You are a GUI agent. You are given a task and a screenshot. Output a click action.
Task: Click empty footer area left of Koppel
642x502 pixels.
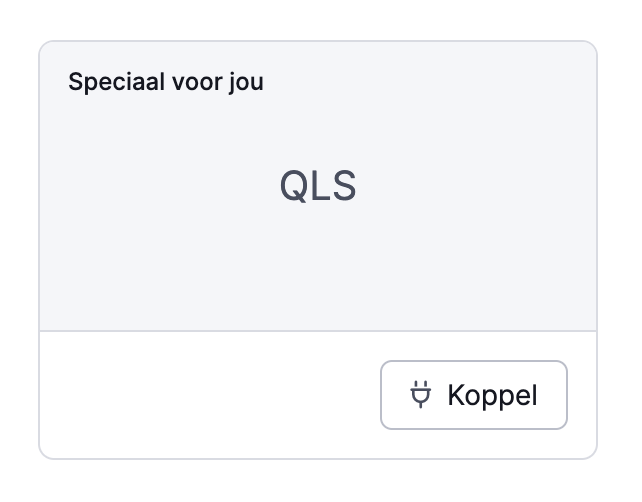[x=210, y=395]
